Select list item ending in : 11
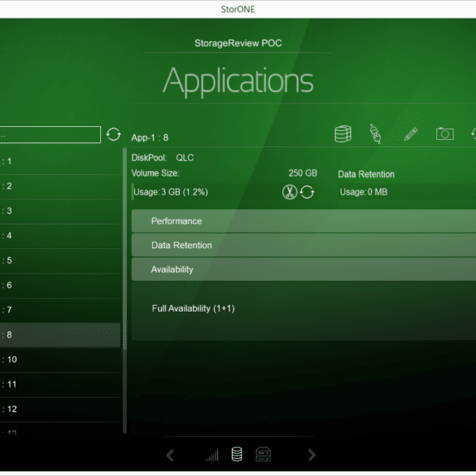 pyautogui.click(x=60, y=385)
